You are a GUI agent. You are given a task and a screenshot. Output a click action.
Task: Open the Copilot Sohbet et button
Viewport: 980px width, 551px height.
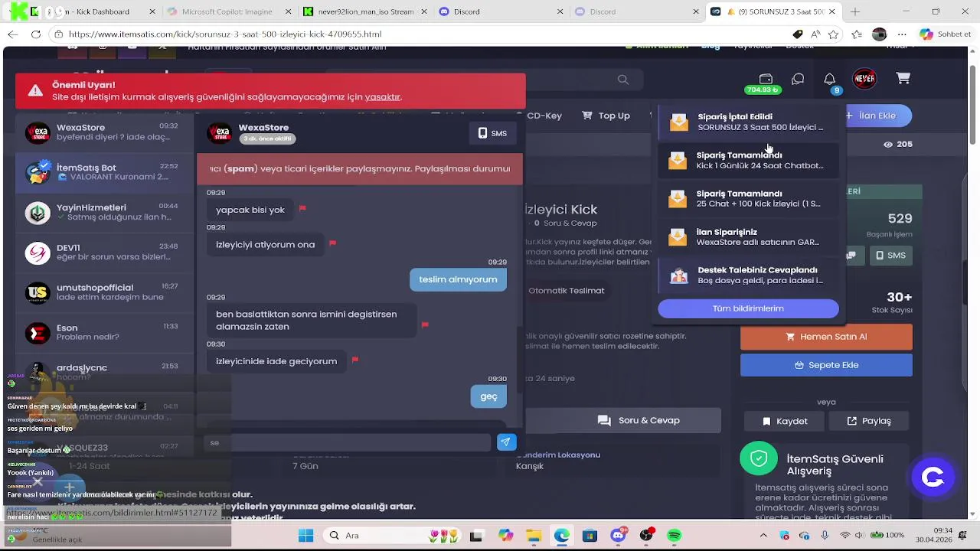(944, 34)
